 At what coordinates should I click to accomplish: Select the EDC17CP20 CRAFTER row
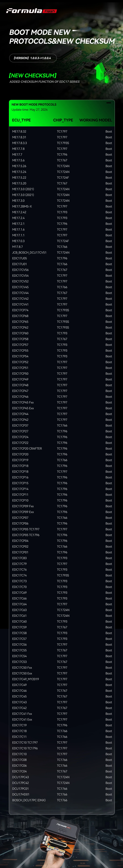[x=27, y=448]
